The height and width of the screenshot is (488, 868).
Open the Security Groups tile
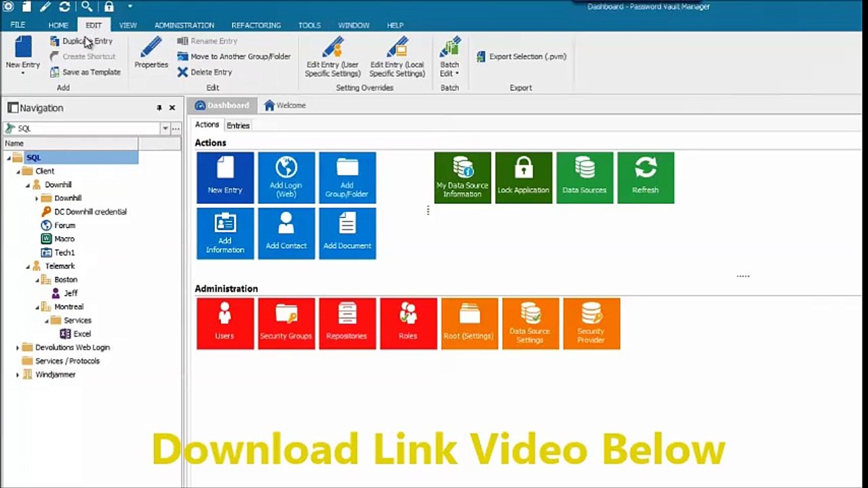[286, 324]
